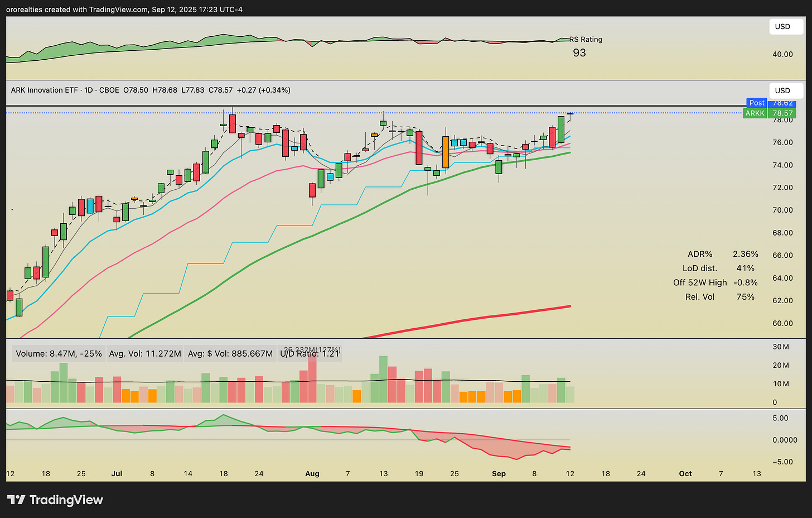Click the Avg. Vol: 11.272M box
This screenshot has width=812, height=518.
coord(145,353)
